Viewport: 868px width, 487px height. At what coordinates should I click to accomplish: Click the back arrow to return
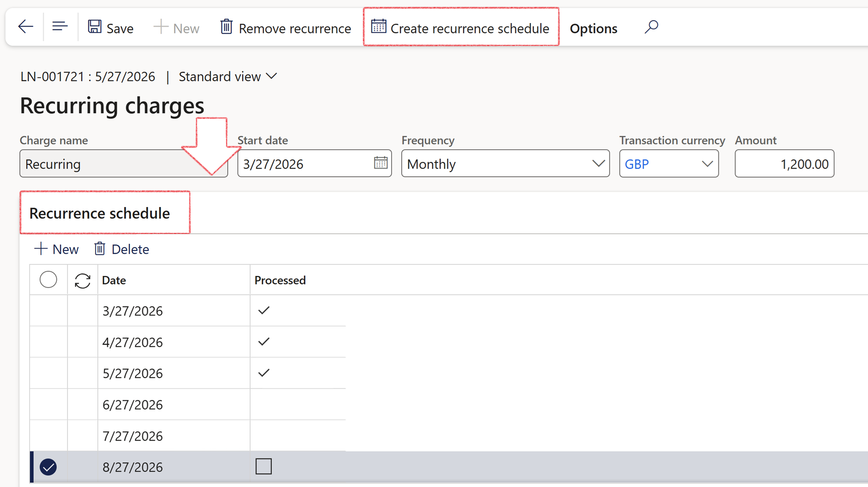[x=25, y=26]
